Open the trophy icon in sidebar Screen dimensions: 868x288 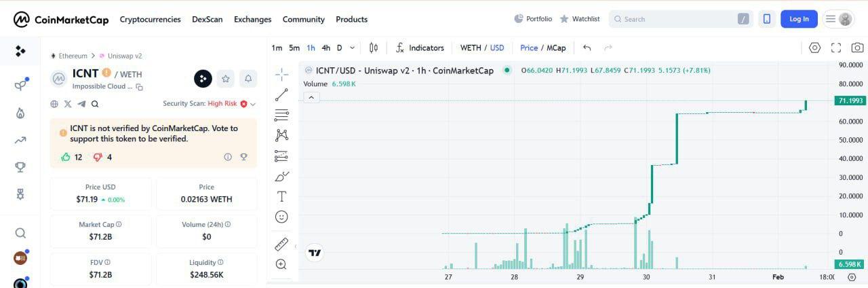pos(20,167)
